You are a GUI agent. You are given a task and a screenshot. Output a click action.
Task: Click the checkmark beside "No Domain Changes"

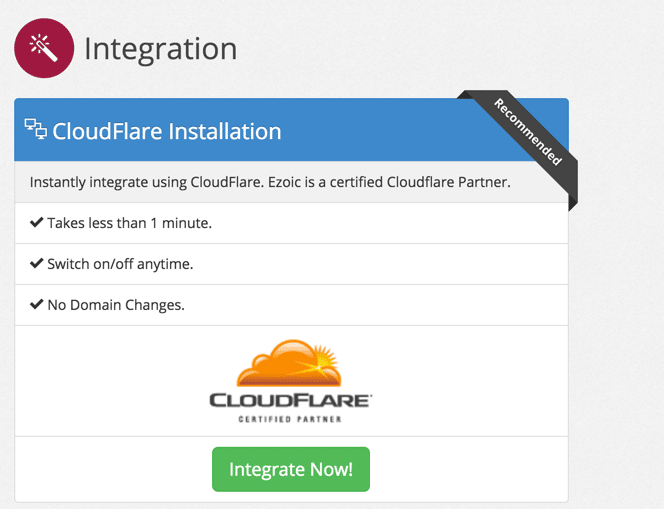(x=37, y=305)
